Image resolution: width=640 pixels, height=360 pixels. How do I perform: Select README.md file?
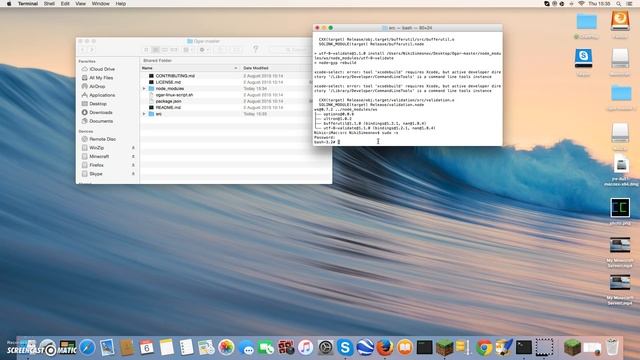(168, 107)
